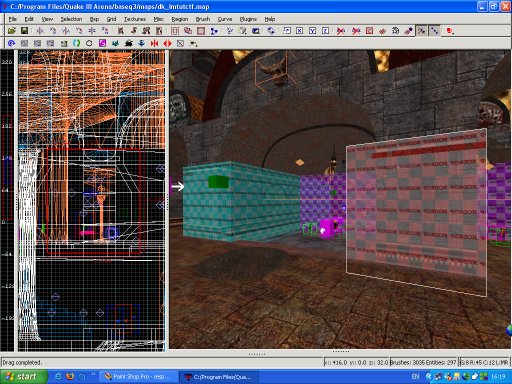Click second crossed-out red don't-select icon
Screen dimensions: 512x384
(x=356, y=31)
